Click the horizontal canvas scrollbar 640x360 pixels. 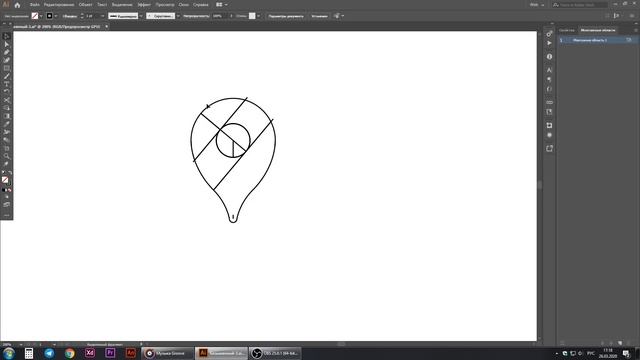click(341, 344)
